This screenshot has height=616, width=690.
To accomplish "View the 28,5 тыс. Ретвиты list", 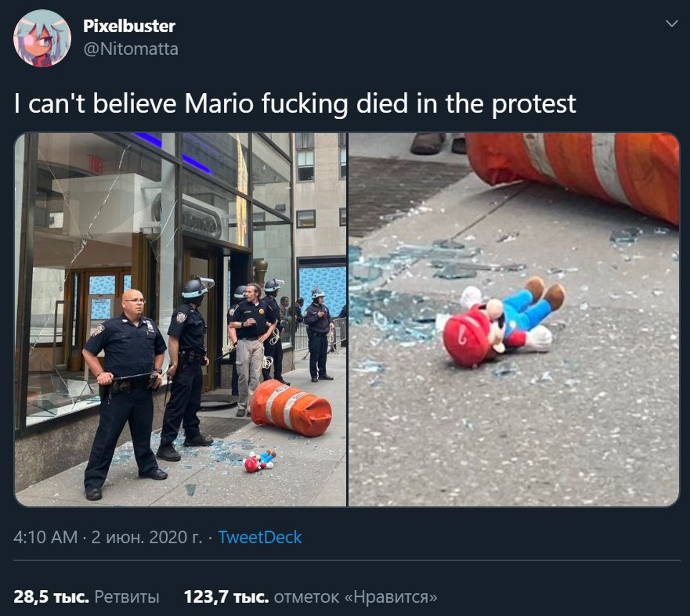I will coord(86,597).
